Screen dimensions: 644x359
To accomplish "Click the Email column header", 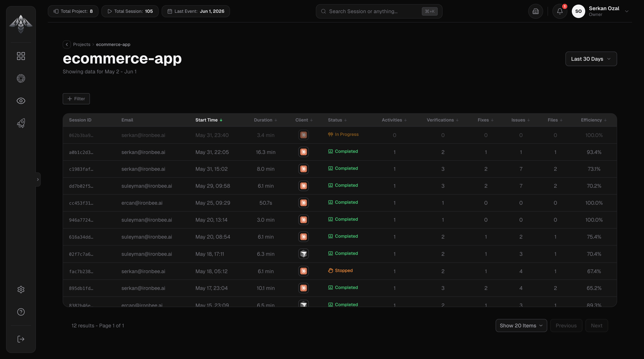I will click(x=127, y=120).
